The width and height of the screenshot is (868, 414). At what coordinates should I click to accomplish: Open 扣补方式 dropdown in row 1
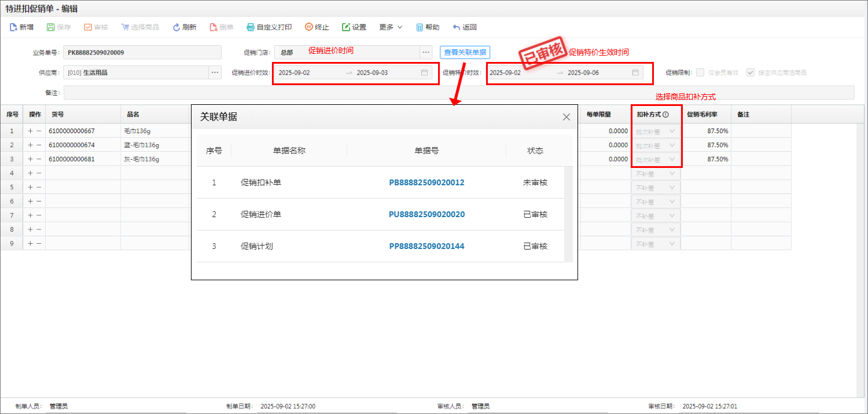656,131
